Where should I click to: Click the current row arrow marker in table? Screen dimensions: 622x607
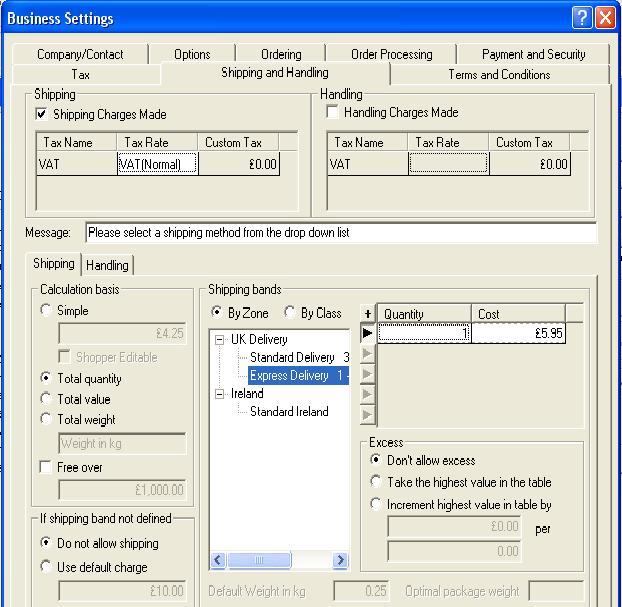[x=367, y=333]
